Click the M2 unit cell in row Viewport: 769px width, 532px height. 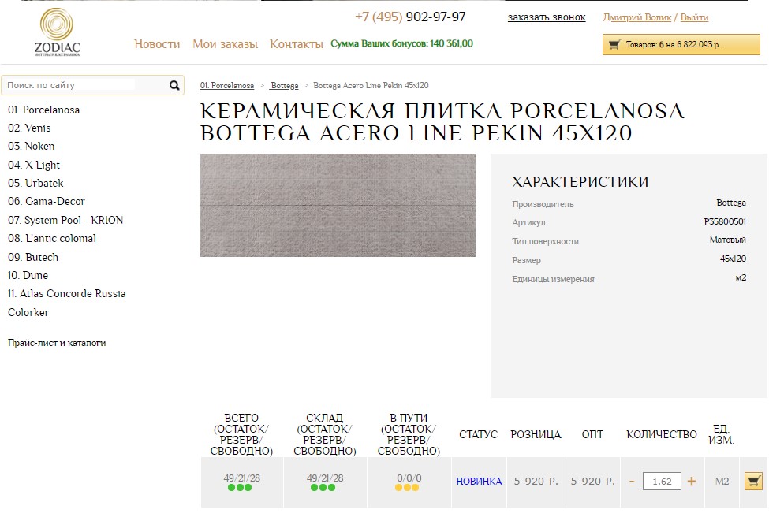point(722,481)
